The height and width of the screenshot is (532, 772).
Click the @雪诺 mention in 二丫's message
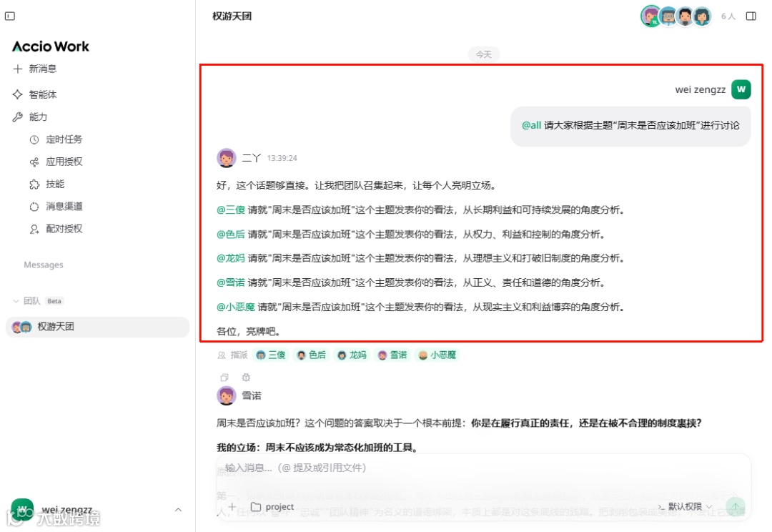click(x=231, y=282)
